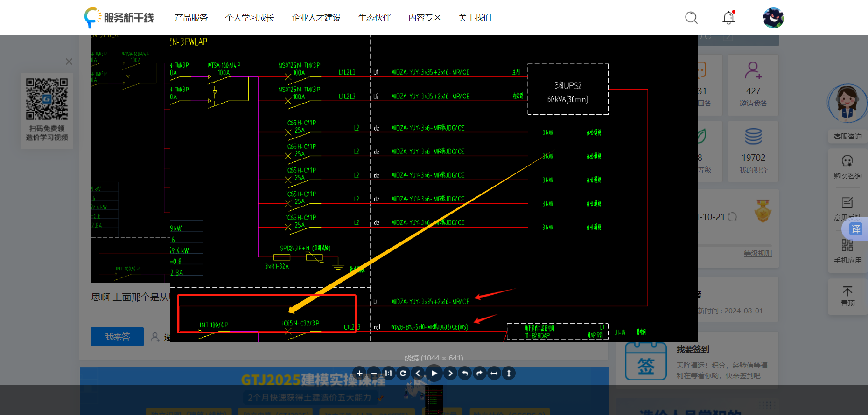
Task: Click the gold medal badge icon
Action: point(763,211)
